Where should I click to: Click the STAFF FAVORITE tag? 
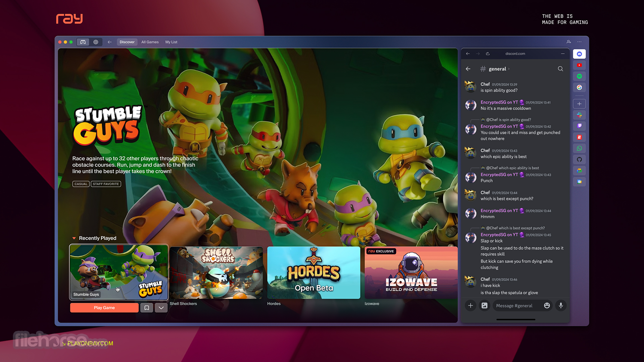106,184
